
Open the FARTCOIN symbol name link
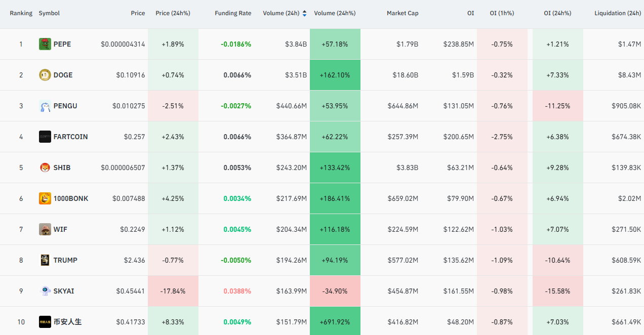pos(70,137)
